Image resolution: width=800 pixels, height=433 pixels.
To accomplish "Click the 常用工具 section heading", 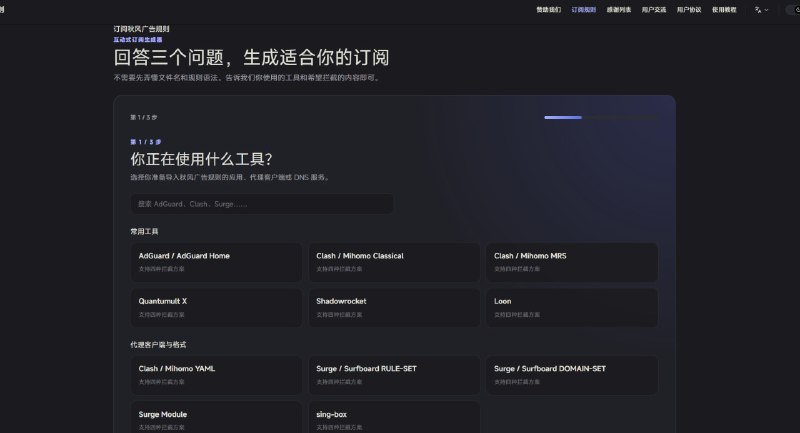I will (144, 231).
